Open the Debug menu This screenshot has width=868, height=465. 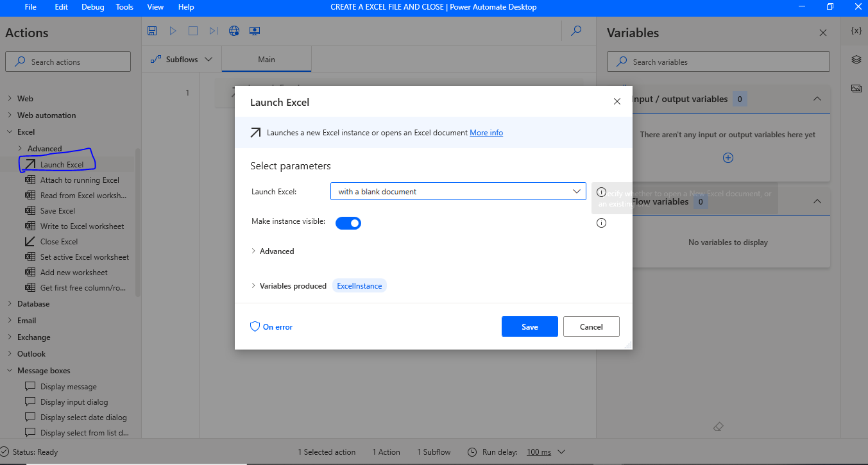coord(92,7)
